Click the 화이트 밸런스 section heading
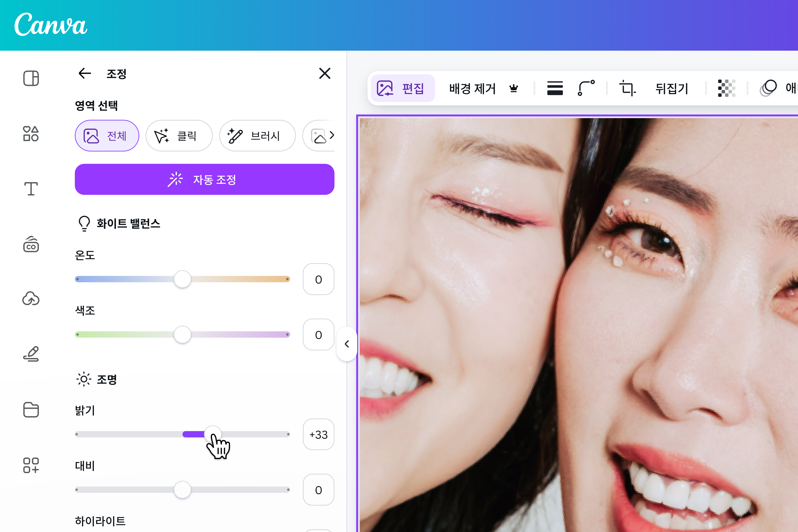Viewport: 798px width, 532px height. point(128,223)
